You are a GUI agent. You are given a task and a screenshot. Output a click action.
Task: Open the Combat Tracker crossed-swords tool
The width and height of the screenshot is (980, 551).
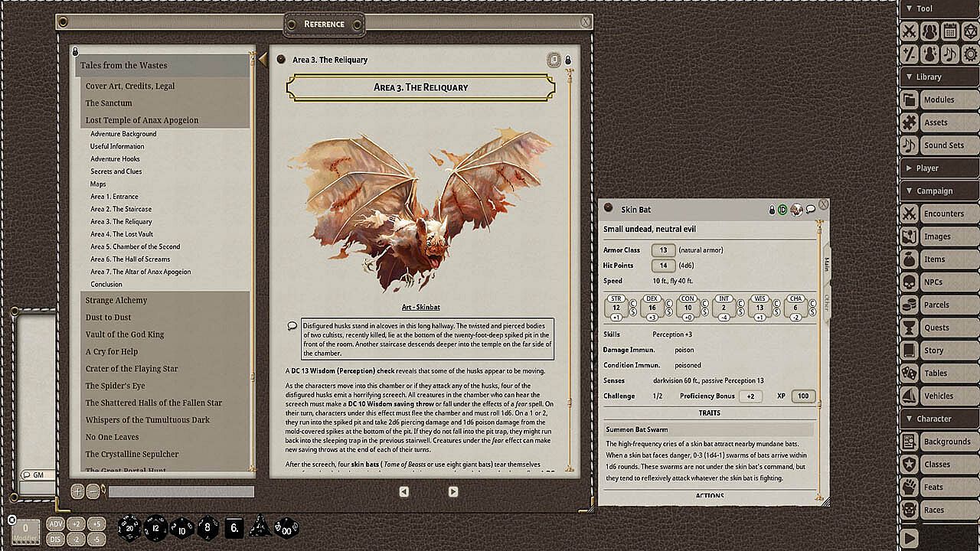[909, 31]
